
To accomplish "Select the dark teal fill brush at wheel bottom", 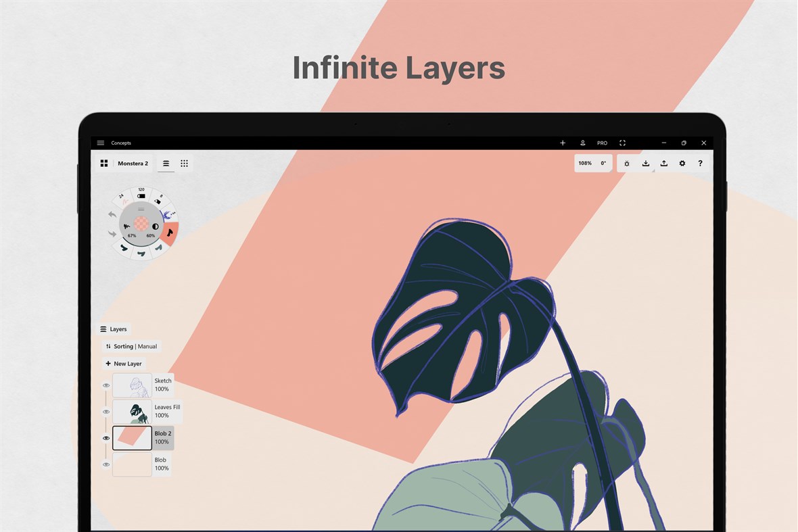I will pos(141,253).
